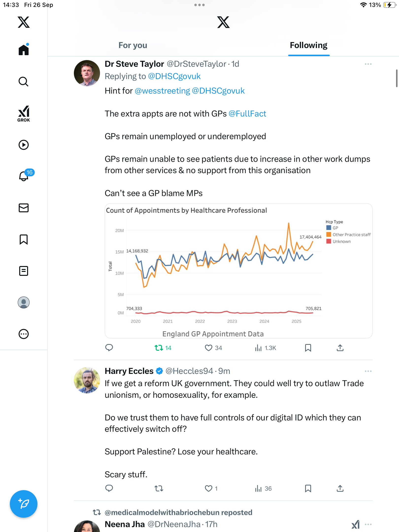Open more options on Dr Steve Taylor's post
Image resolution: width=399 pixels, height=532 pixels.
pyautogui.click(x=368, y=64)
